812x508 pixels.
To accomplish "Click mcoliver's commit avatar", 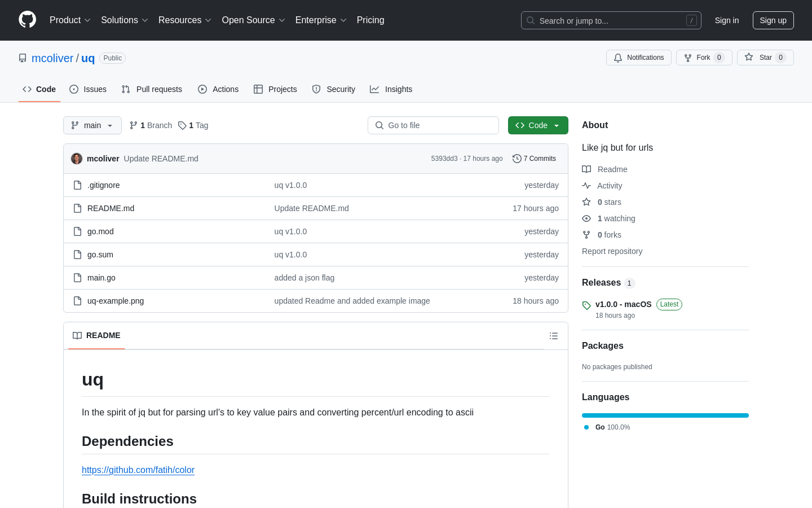I will click(77, 159).
